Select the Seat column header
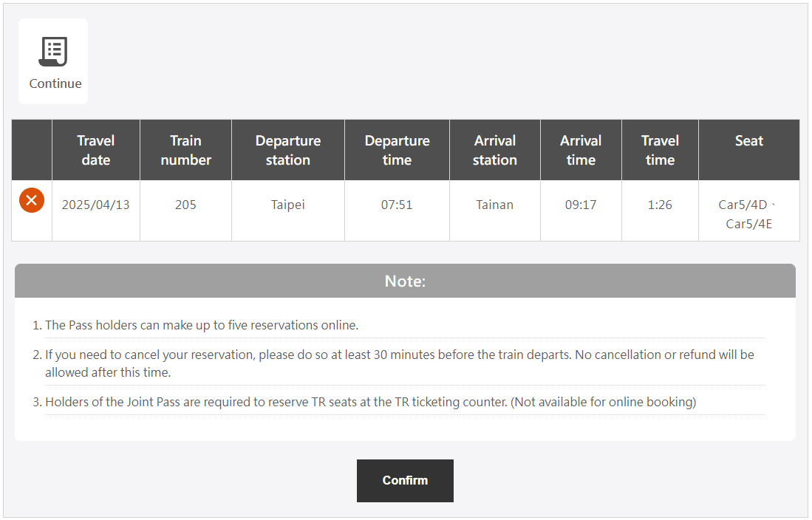This screenshot has width=812, height=520. point(748,141)
